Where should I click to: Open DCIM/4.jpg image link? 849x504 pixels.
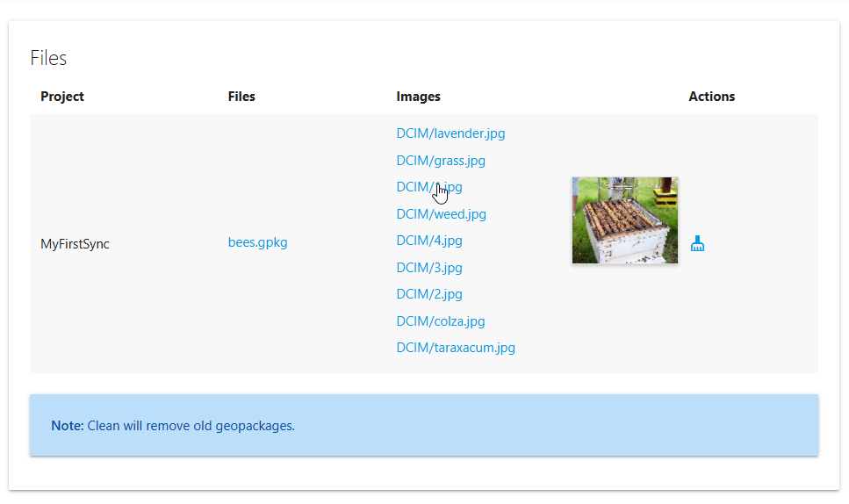tap(429, 241)
